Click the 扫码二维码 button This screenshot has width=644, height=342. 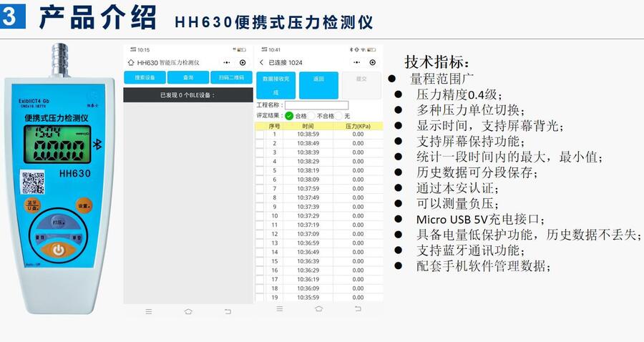pos(230,77)
